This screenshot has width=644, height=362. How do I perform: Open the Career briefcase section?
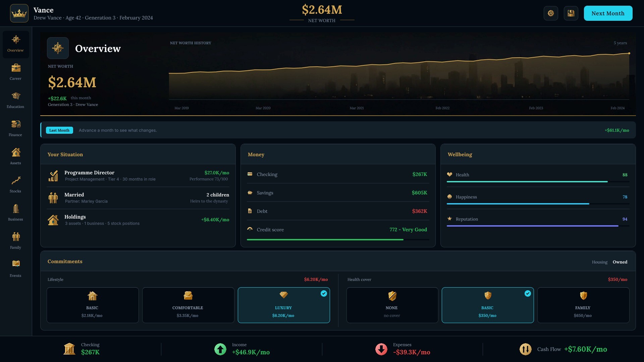pos(15,72)
